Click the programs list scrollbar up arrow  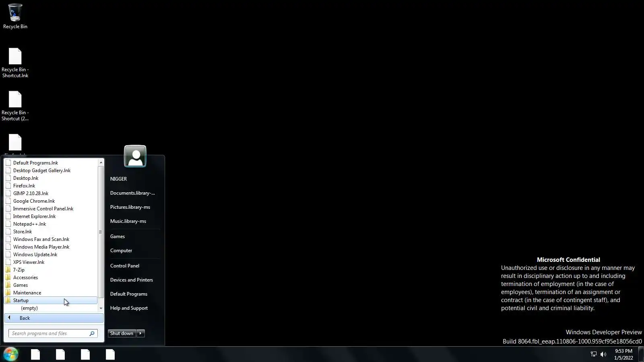click(101, 162)
